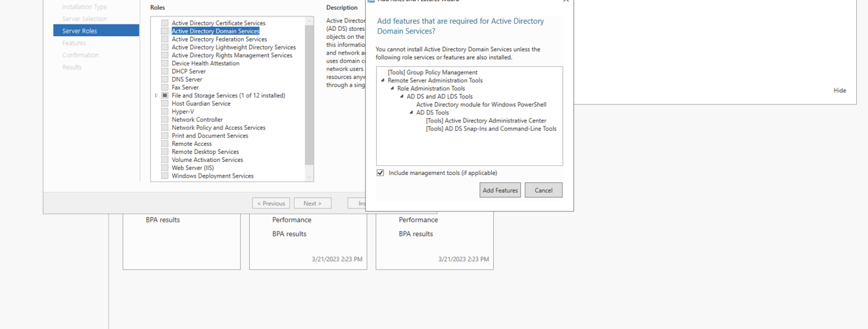
Task: Select the Results wizard step
Action: (x=72, y=67)
